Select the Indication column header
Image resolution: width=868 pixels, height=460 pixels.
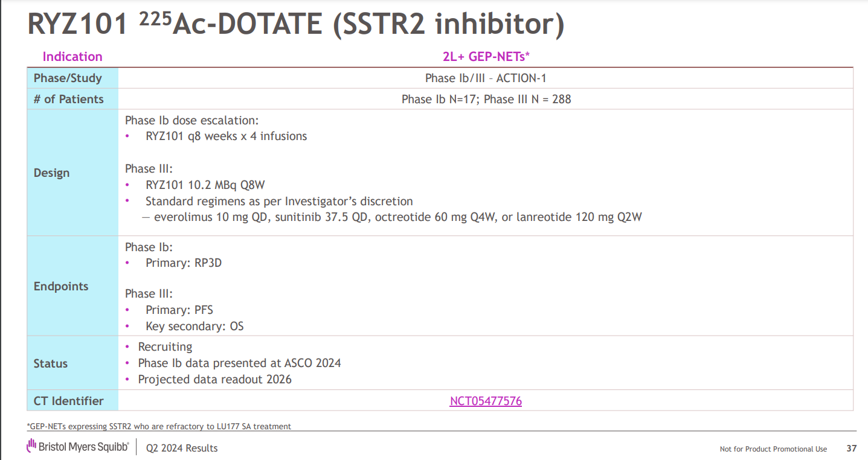72,57
